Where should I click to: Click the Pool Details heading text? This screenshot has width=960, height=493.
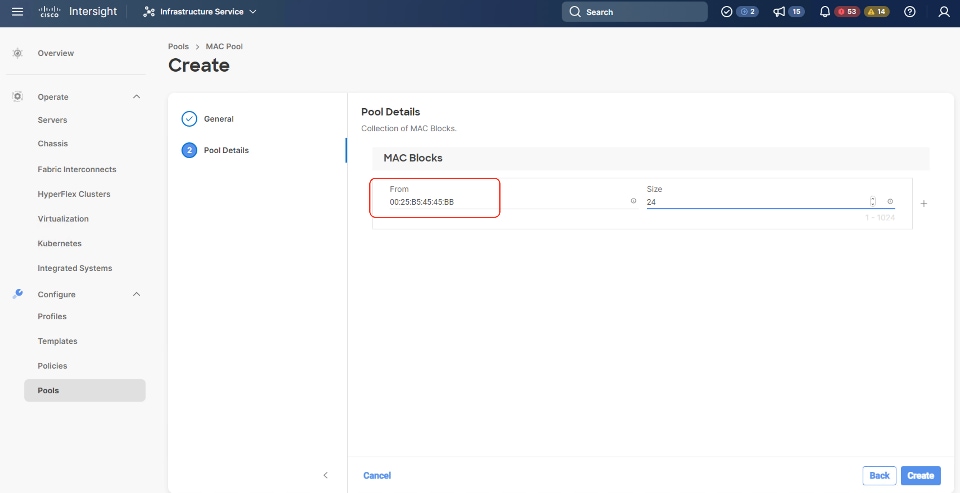(x=391, y=112)
